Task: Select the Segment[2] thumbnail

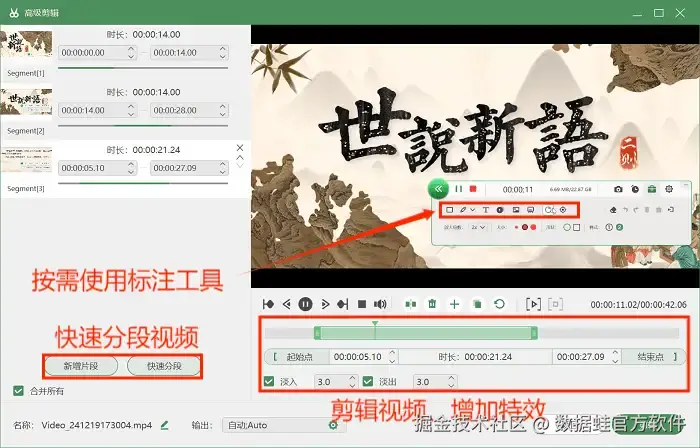Action: click(26, 102)
